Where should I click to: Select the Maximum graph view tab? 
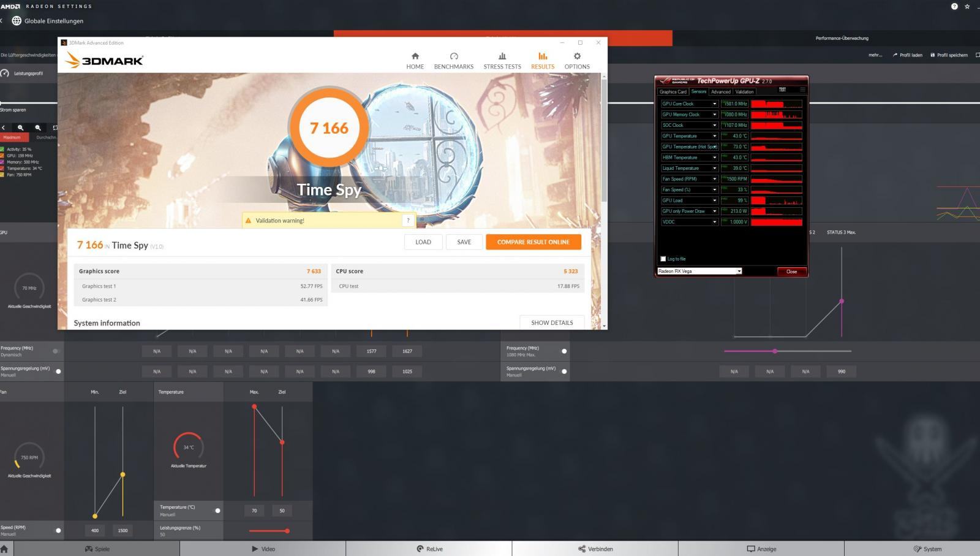(12, 137)
